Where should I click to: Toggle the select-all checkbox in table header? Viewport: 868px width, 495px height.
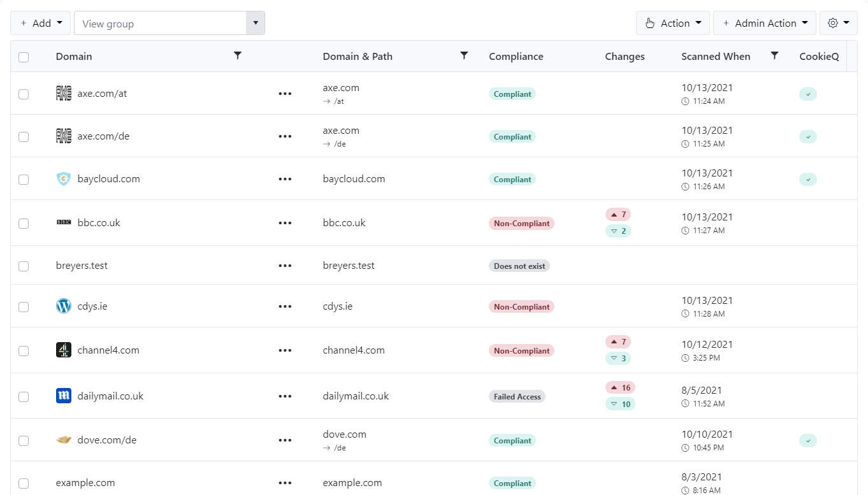tap(24, 57)
